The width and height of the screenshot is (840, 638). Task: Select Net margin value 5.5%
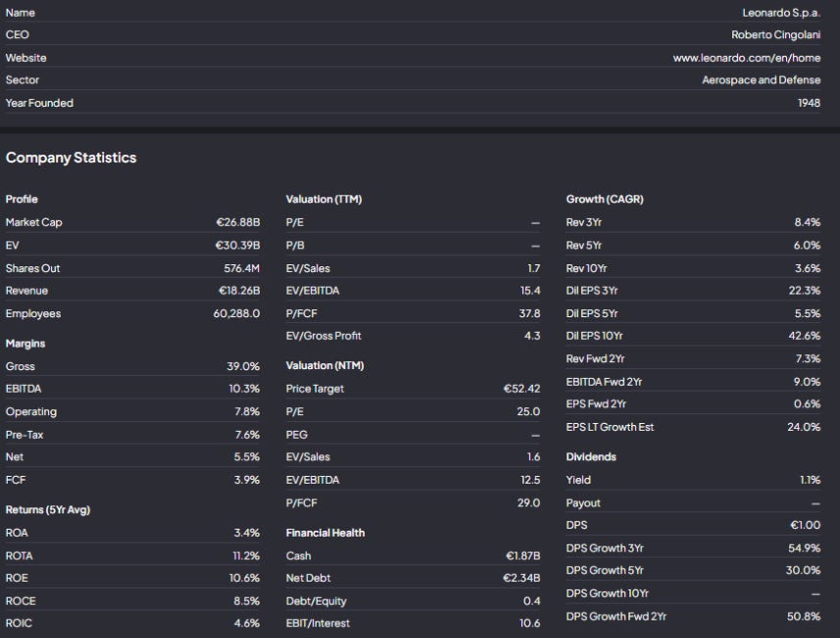point(247,457)
